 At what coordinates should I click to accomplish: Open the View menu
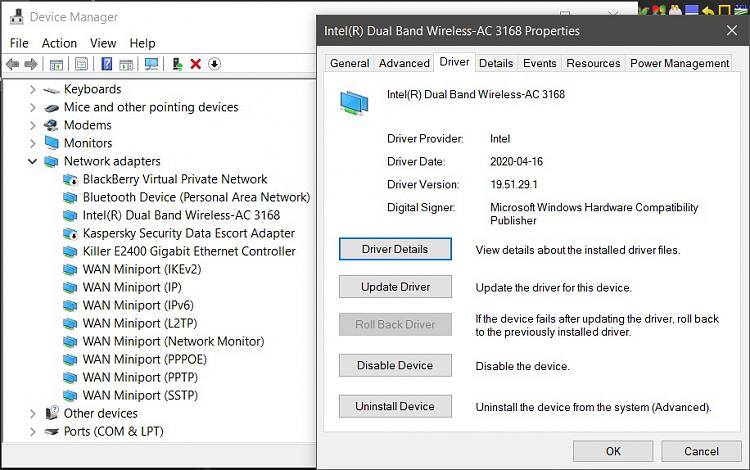click(x=103, y=44)
